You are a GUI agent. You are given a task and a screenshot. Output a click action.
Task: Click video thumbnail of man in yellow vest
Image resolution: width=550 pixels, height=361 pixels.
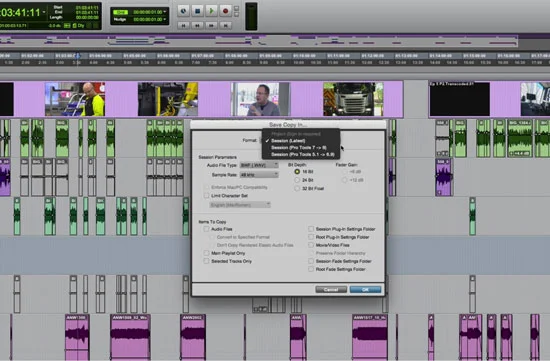pyautogui.click(x=75, y=99)
